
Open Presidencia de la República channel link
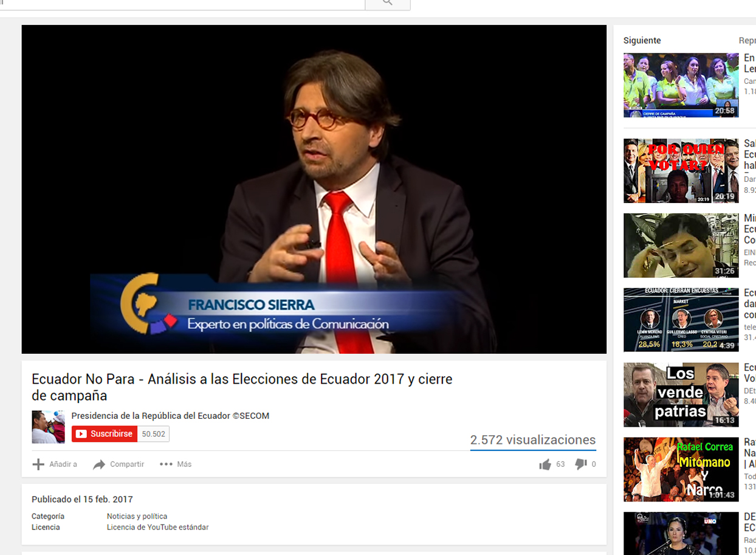click(x=170, y=416)
